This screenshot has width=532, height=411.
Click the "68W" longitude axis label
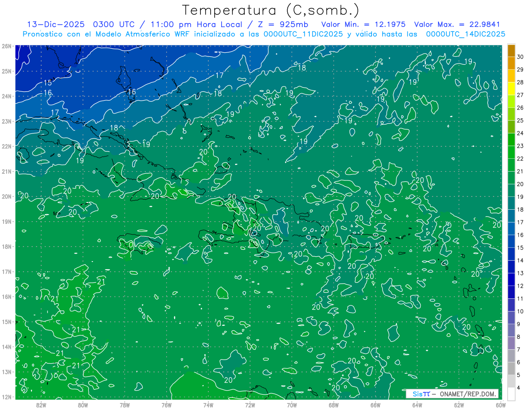click(x=334, y=404)
